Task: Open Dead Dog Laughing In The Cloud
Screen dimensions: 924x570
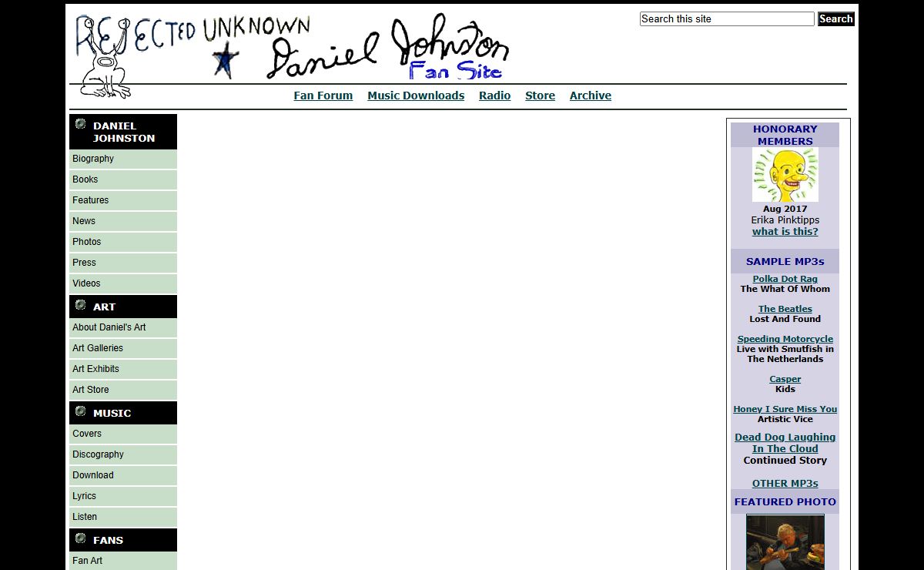Action: click(785, 443)
